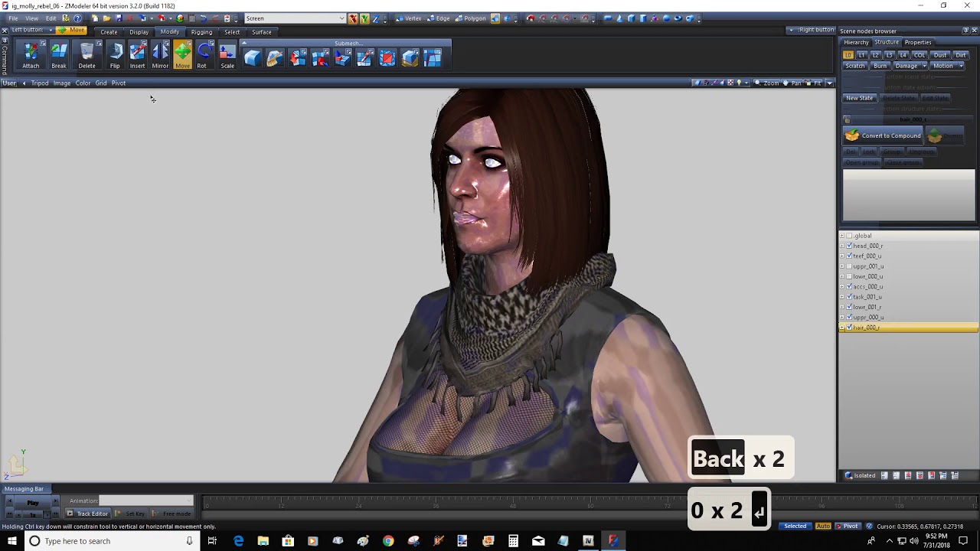The image size is (980, 551).
Task: Uncheck visibility of teef_000_u
Action: pyautogui.click(x=849, y=256)
